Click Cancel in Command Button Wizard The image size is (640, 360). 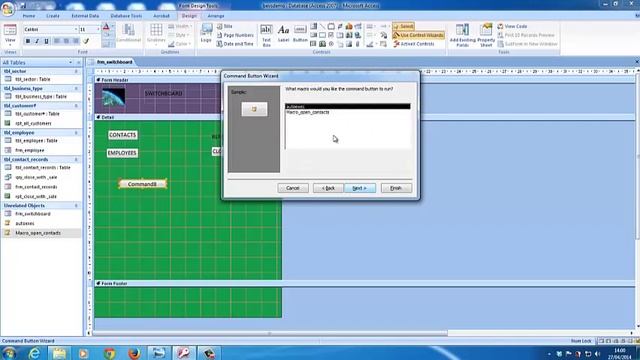(x=293, y=188)
